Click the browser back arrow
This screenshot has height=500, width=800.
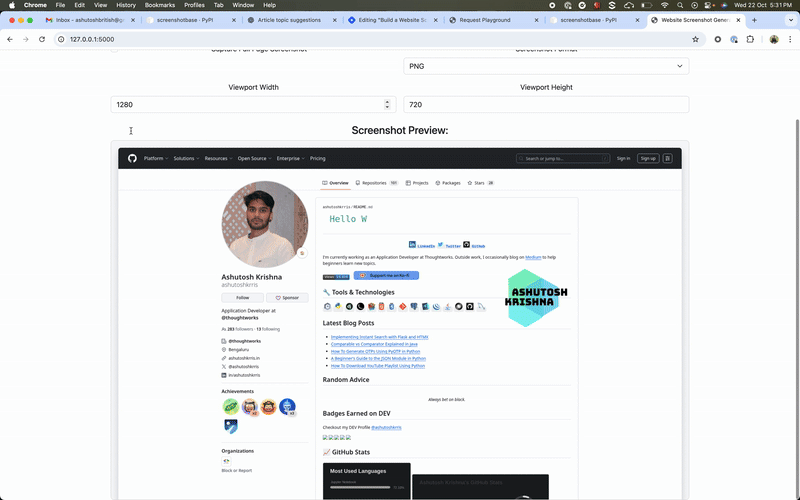pos(10,39)
